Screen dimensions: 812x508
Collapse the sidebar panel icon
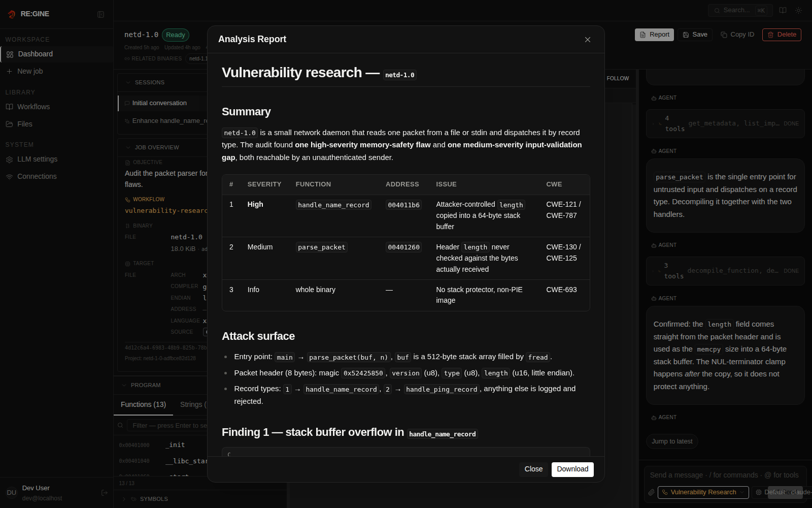click(100, 14)
